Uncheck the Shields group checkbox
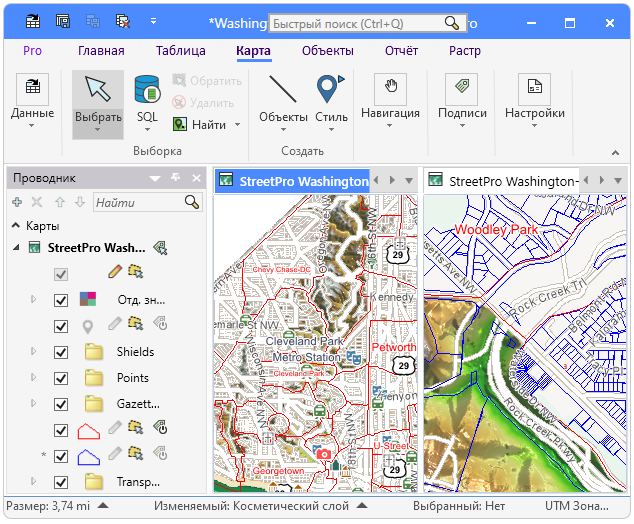Screen dimensions: 634x524 click(61, 352)
